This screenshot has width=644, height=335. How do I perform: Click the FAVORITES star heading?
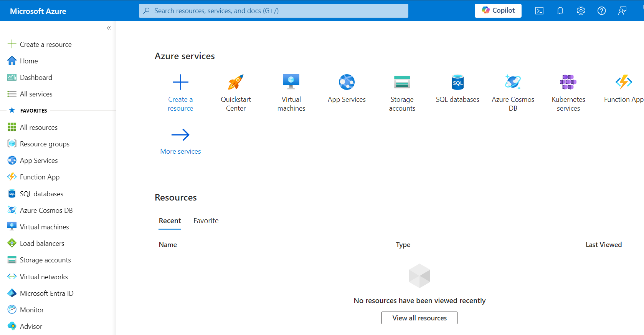[28, 110]
